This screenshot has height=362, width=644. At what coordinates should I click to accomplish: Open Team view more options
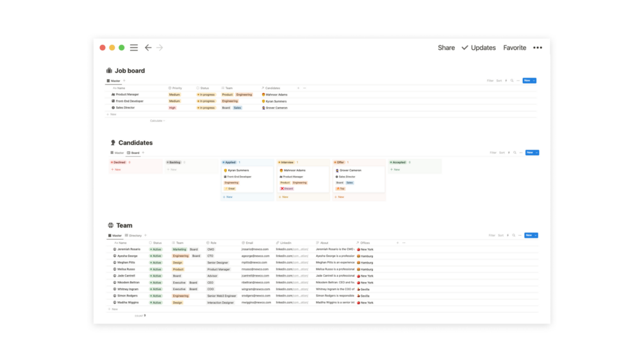(520, 236)
